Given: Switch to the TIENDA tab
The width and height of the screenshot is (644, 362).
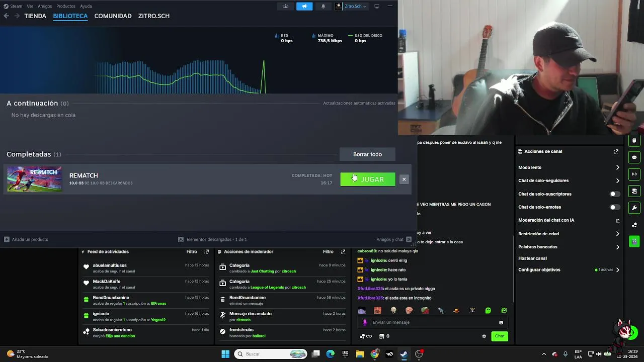Looking at the screenshot, I should click(35, 16).
